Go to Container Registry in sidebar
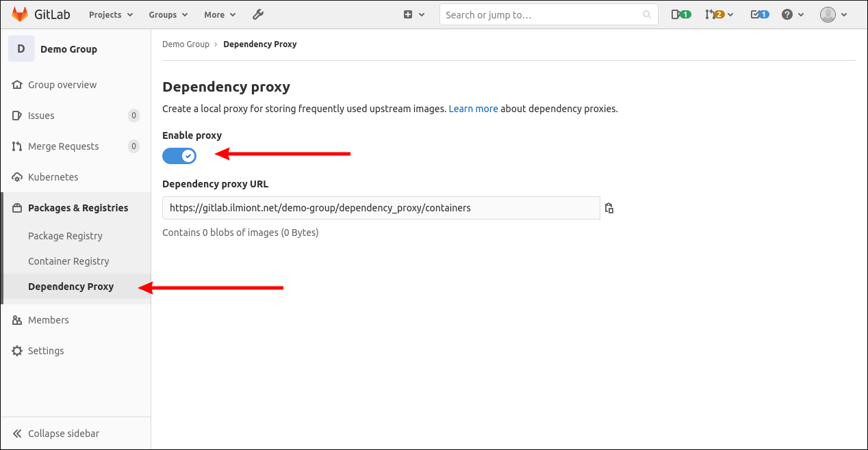Image resolution: width=868 pixels, height=450 pixels. (x=68, y=261)
